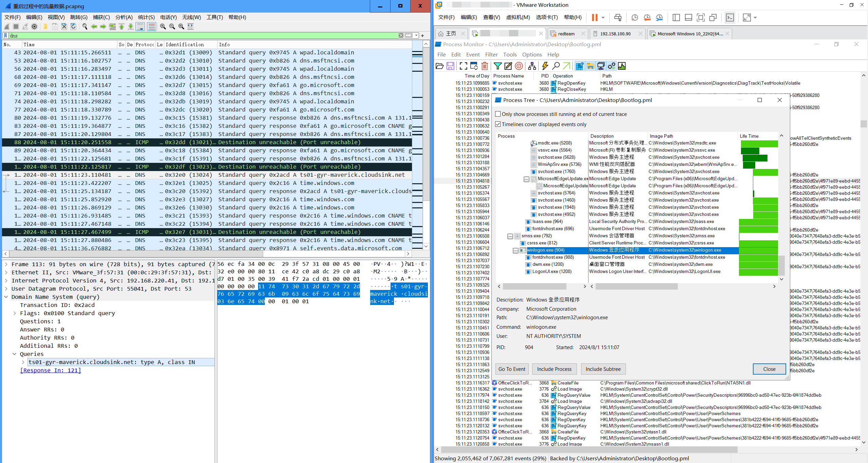Expand the Frame 113 details row
868x463 pixels.
pos(6,264)
